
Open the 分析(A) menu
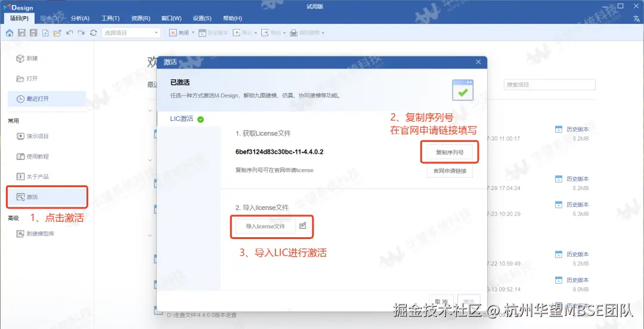click(x=80, y=18)
